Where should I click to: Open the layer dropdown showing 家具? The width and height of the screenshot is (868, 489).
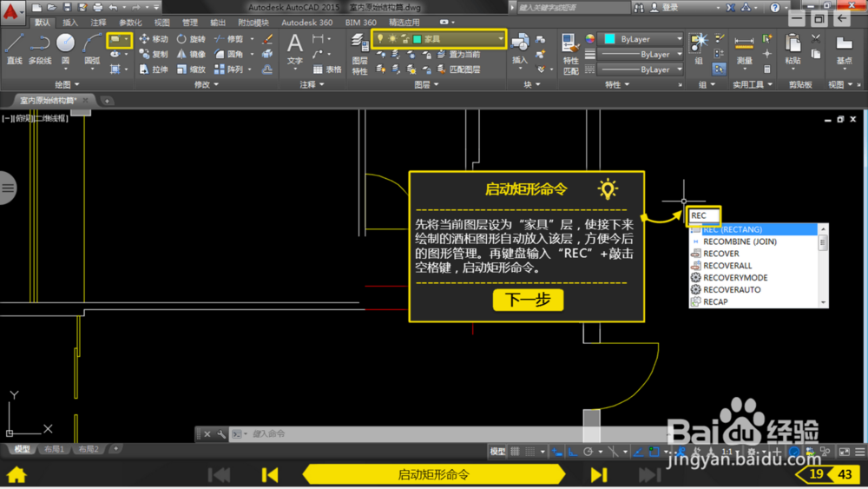(439, 39)
